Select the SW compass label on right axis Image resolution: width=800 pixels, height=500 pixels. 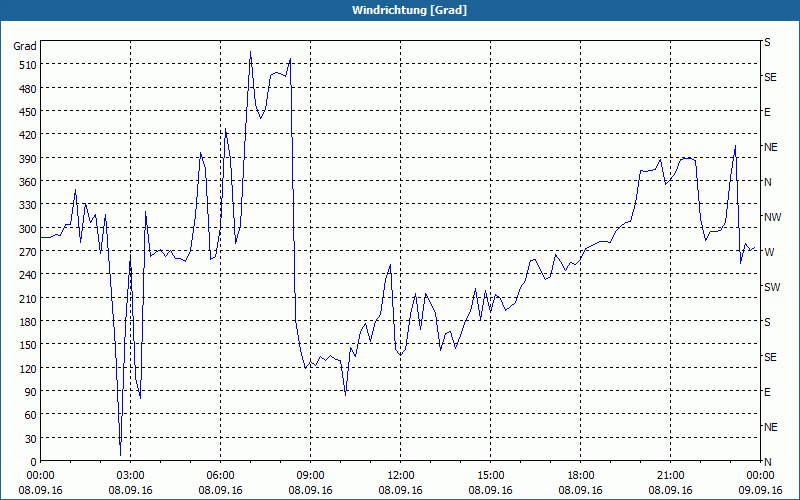[x=770, y=287]
